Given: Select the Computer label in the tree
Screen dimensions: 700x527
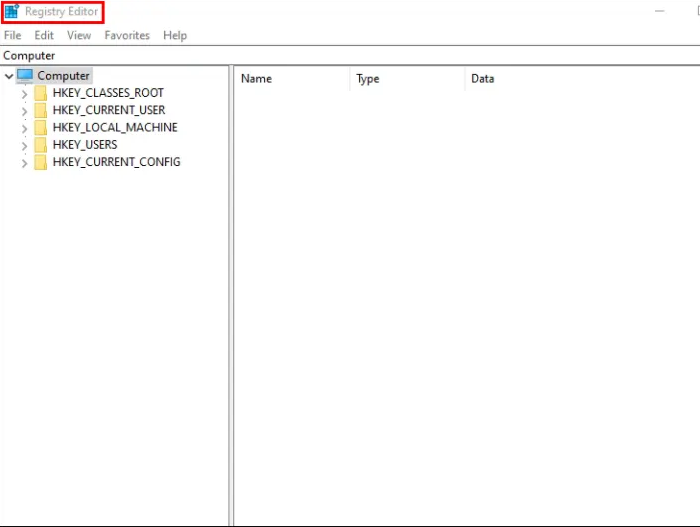Looking at the screenshot, I should point(63,76).
